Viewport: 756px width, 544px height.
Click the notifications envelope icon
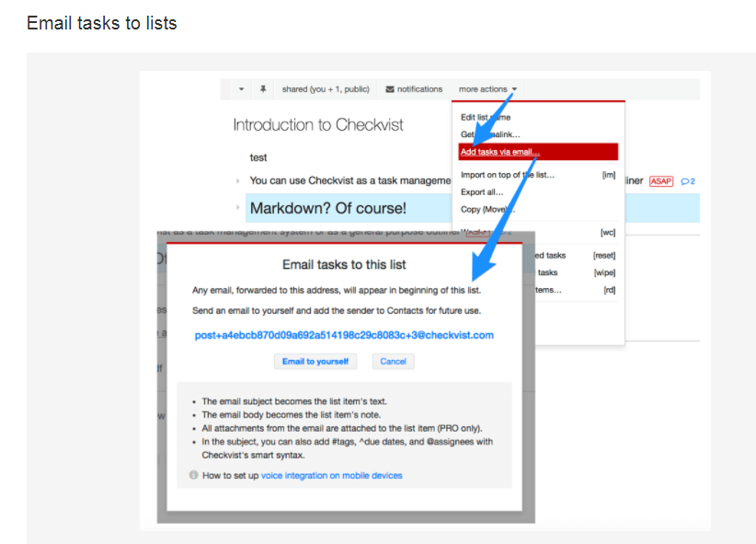[x=390, y=89]
